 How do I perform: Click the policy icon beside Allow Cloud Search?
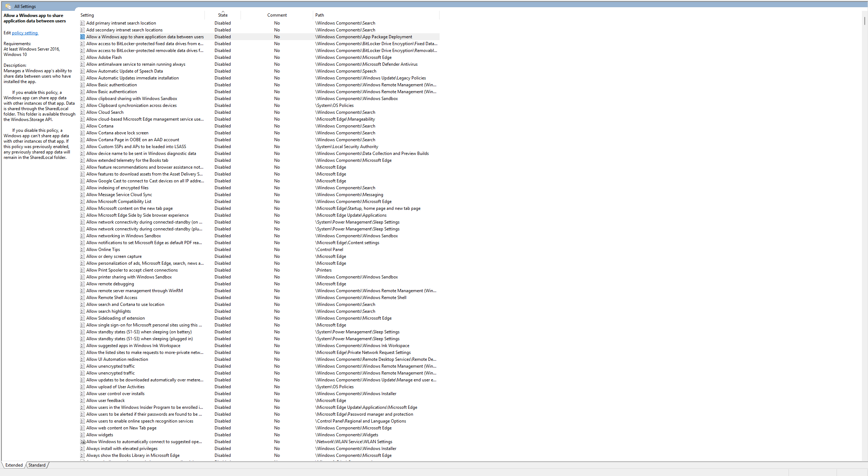tap(83, 112)
